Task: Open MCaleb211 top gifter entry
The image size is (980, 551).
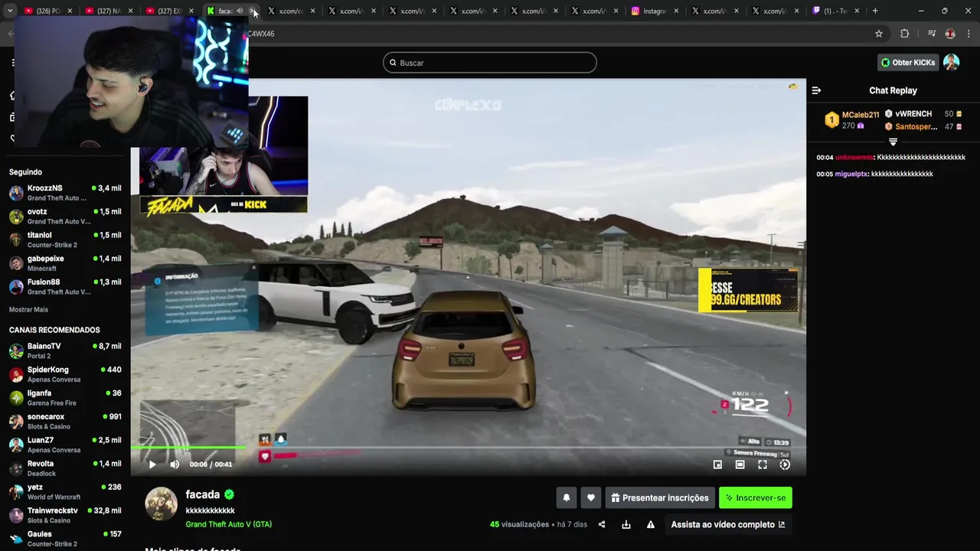Action: pos(851,120)
